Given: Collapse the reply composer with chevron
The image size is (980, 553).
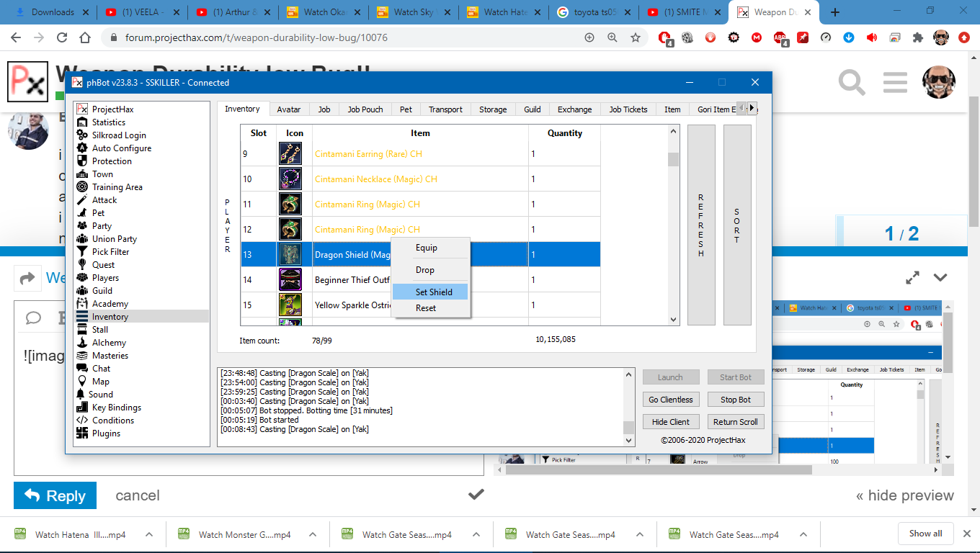Looking at the screenshot, I should click(940, 277).
